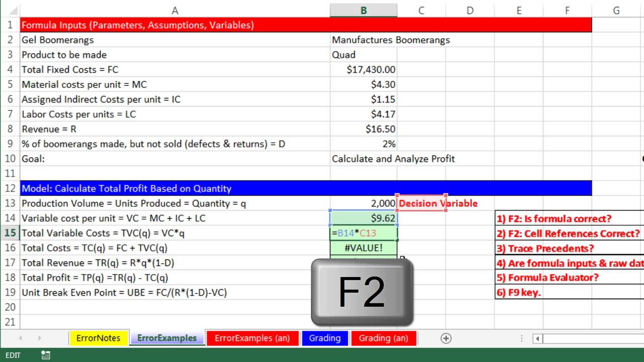Click 'Product to be made' label
The height and width of the screenshot is (362, 644).
point(175,55)
